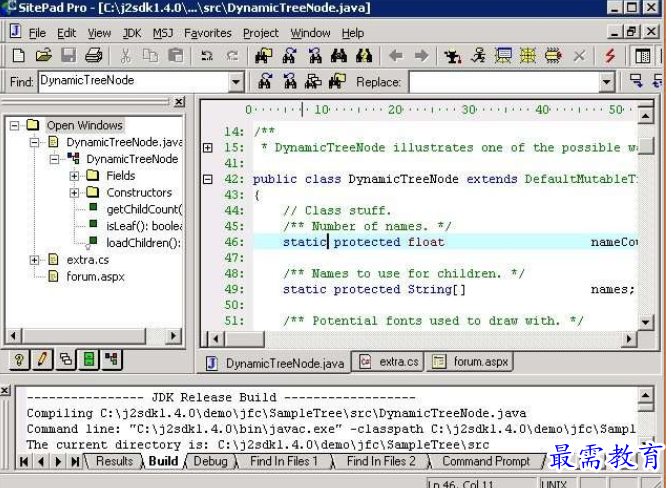The image size is (671, 488).
Task: Click the first binoculars Find icon in main toolbar
Action: 264,56
